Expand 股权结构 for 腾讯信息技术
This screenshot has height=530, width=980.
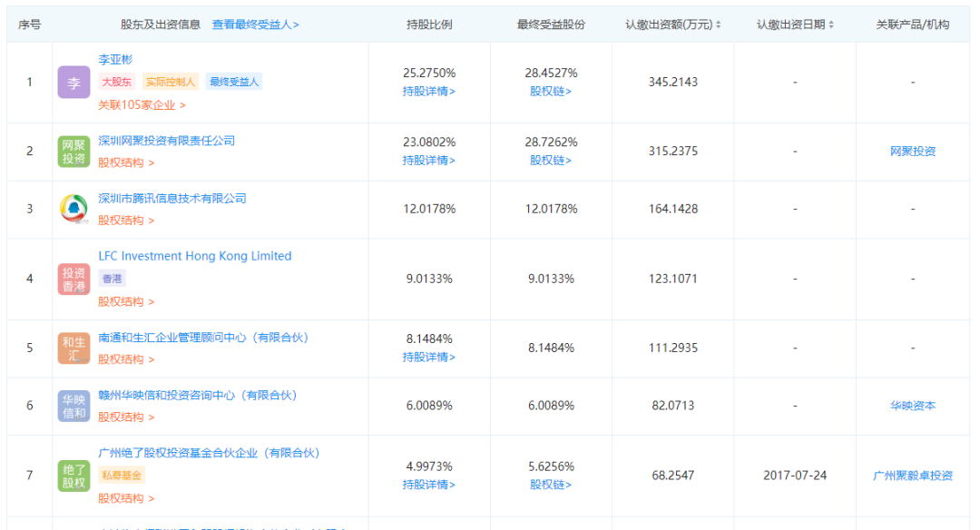[x=126, y=220]
